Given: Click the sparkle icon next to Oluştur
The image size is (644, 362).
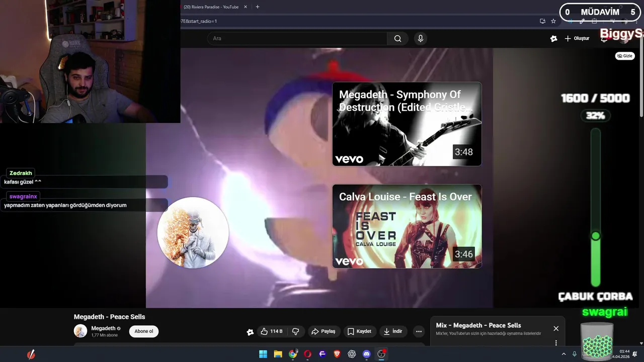Looking at the screenshot, I should [554, 39].
